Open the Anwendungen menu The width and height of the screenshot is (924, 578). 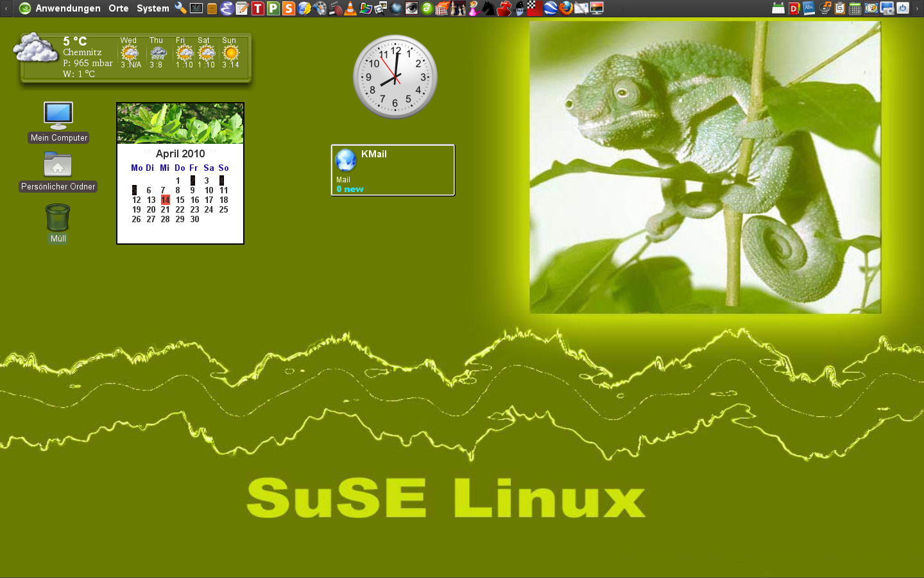(67, 8)
